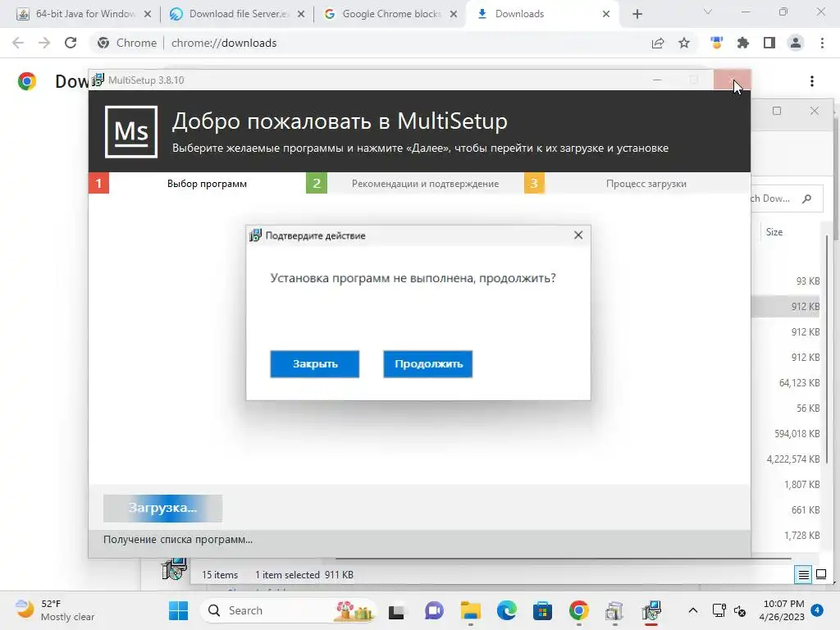Screen dimensions: 840x630
Task: Open MultiSetup taskbar icon with red underline
Action: pyautogui.click(x=651, y=610)
